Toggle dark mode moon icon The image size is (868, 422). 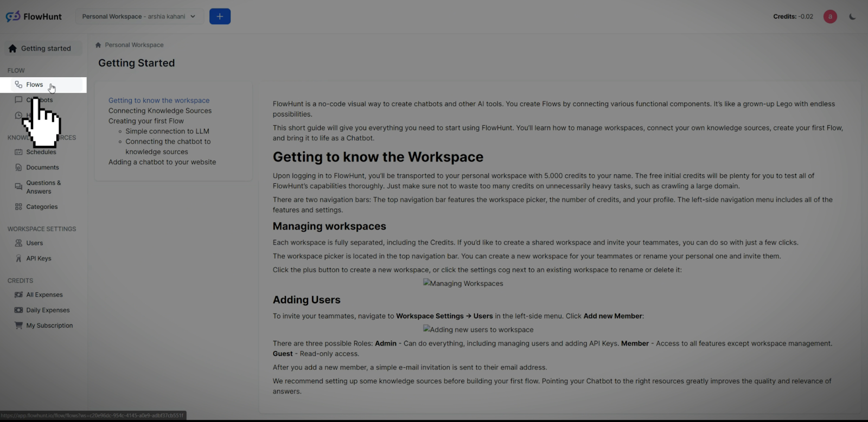(x=852, y=16)
